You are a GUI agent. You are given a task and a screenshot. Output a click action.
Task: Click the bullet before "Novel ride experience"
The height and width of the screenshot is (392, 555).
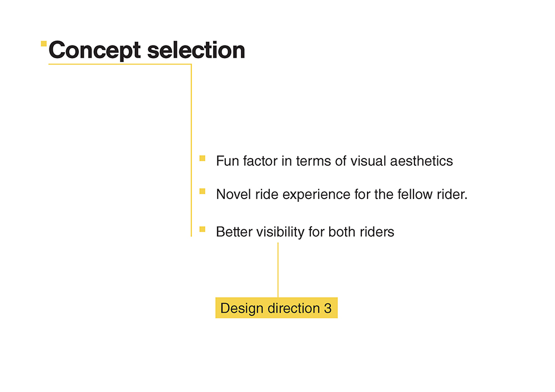click(x=203, y=192)
